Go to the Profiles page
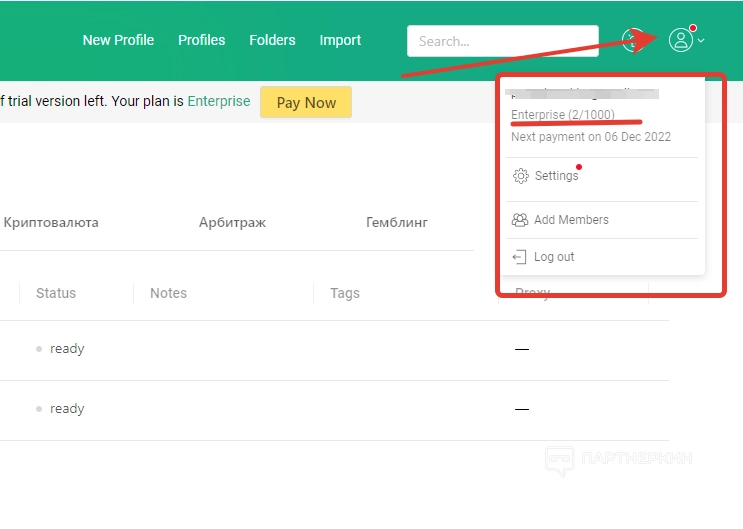The image size is (743, 529). pyautogui.click(x=202, y=40)
